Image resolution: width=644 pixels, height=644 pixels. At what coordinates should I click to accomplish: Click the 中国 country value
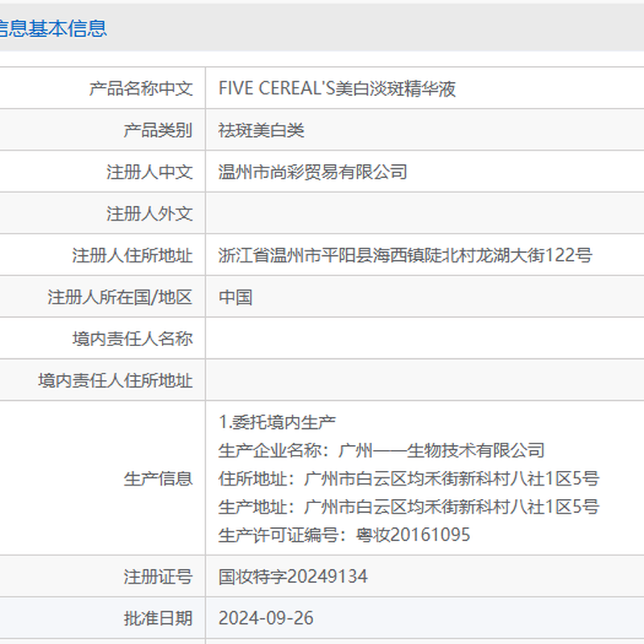click(236, 298)
